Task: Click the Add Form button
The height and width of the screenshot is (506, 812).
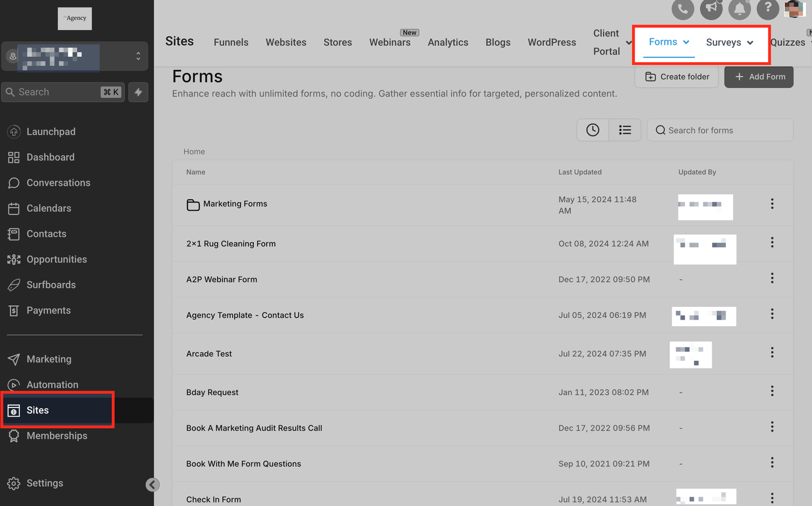Action: click(759, 77)
